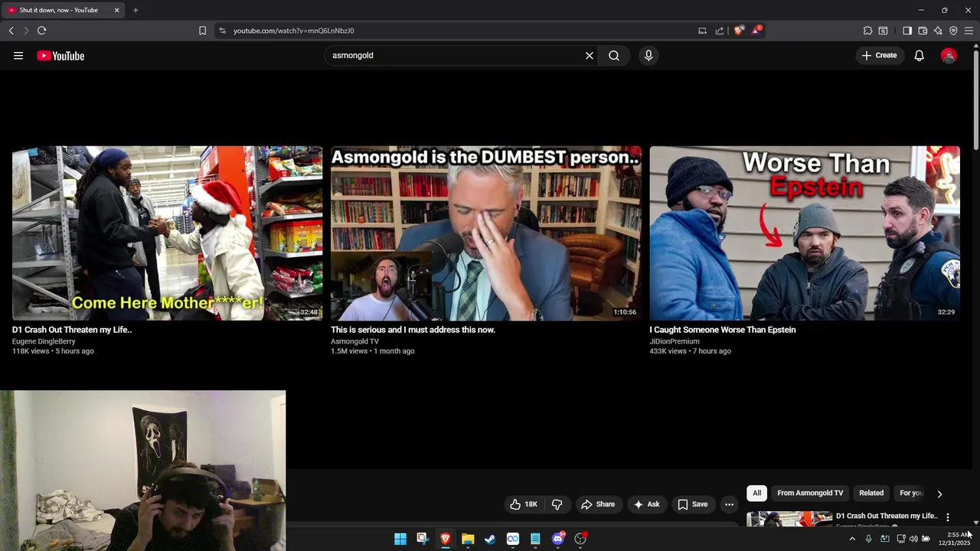Show next filter chips with right chevron
980x551 pixels.
pos(939,494)
